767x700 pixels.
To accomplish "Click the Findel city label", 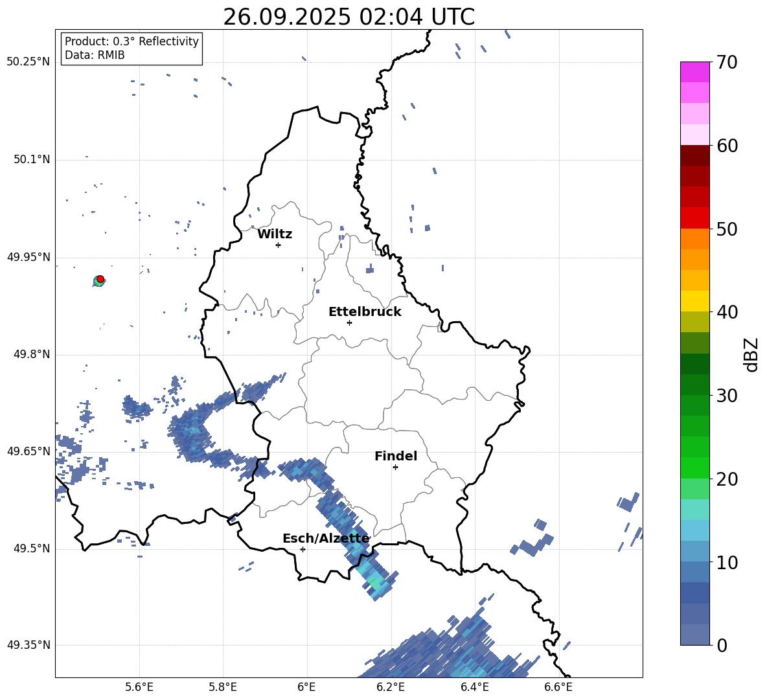I will coord(396,456).
